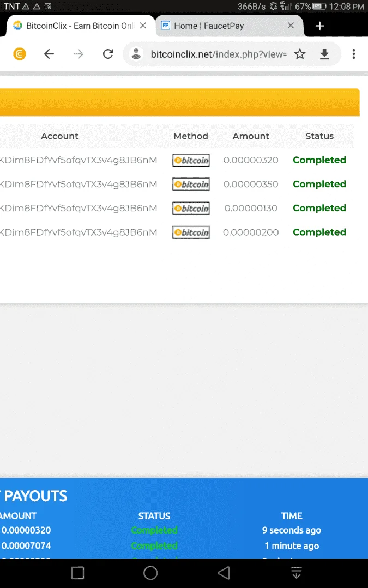Image resolution: width=368 pixels, height=588 pixels.
Task: Click payouts STATUS column header
Action: (154, 516)
